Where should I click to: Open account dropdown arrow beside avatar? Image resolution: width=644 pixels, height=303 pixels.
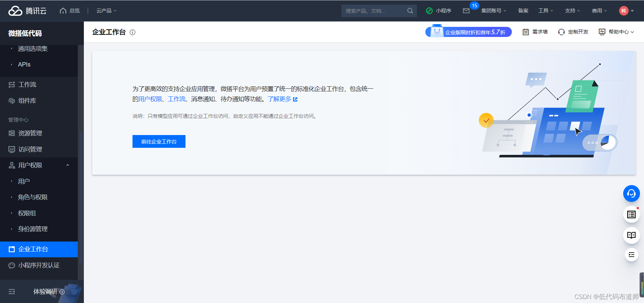tap(632, 11)
